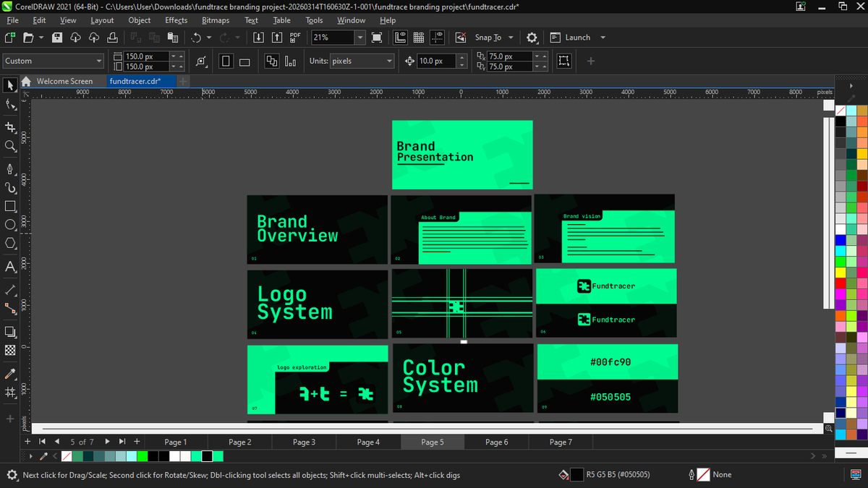Select the Rectangle tool
The height and width of the screenshot is (488, 868).
click(x=10, y=207)
